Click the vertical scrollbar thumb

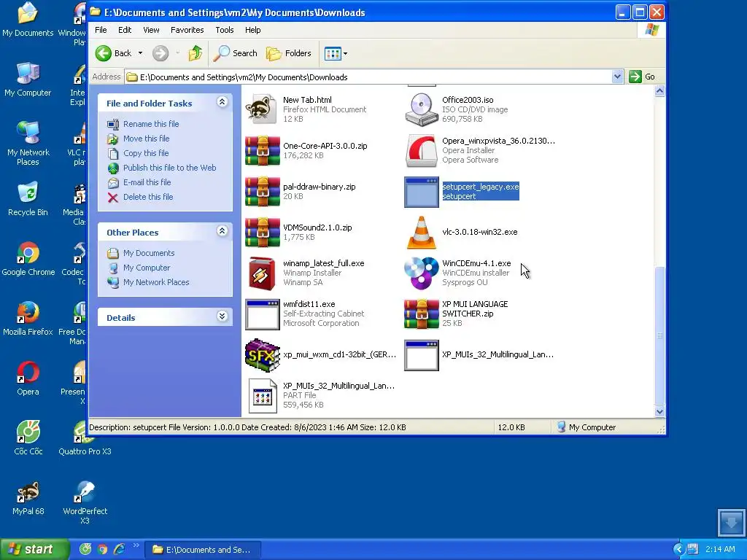coord(659,335)
